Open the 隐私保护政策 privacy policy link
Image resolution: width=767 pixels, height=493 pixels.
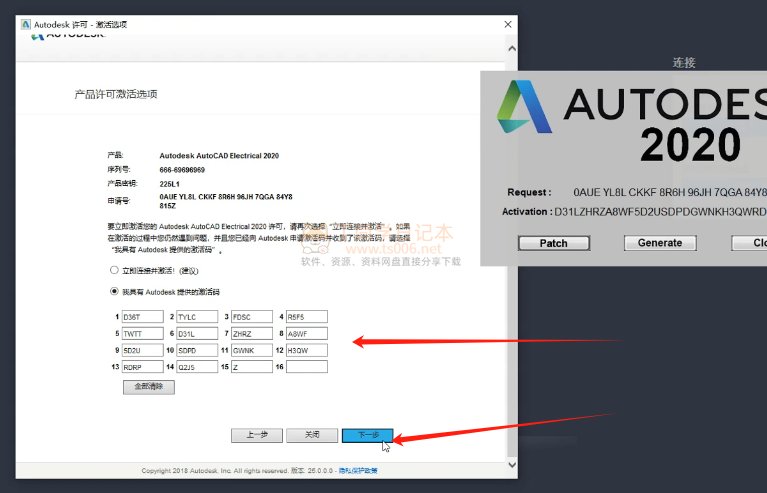point(358,471)
